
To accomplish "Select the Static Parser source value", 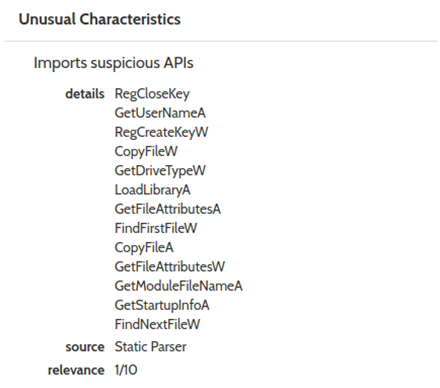I will 150,347.
